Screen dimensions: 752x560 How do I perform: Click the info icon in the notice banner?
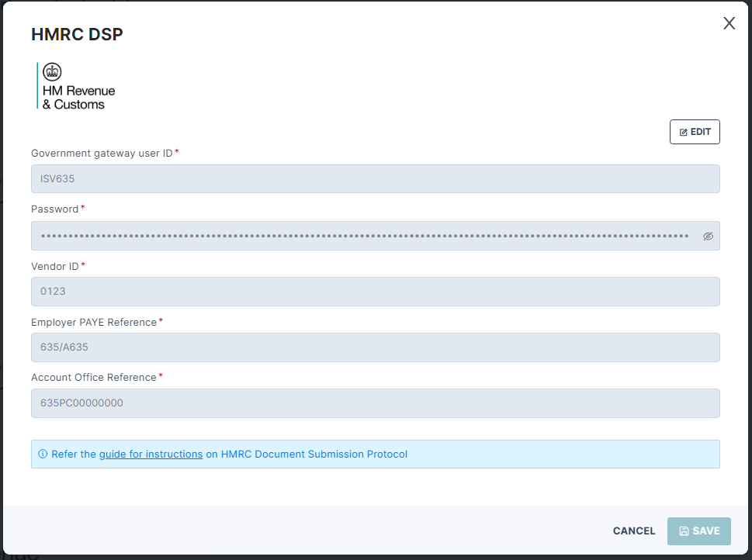click(x=43, y=454)
